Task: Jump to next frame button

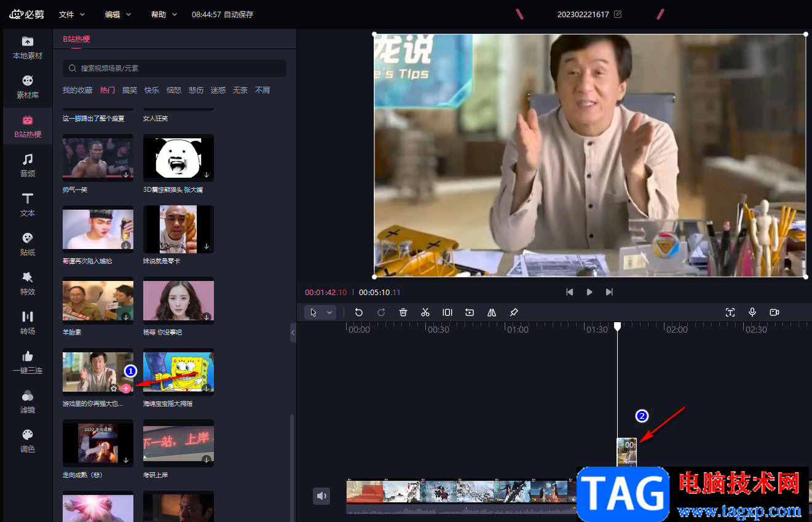Action: click(609, 292)
